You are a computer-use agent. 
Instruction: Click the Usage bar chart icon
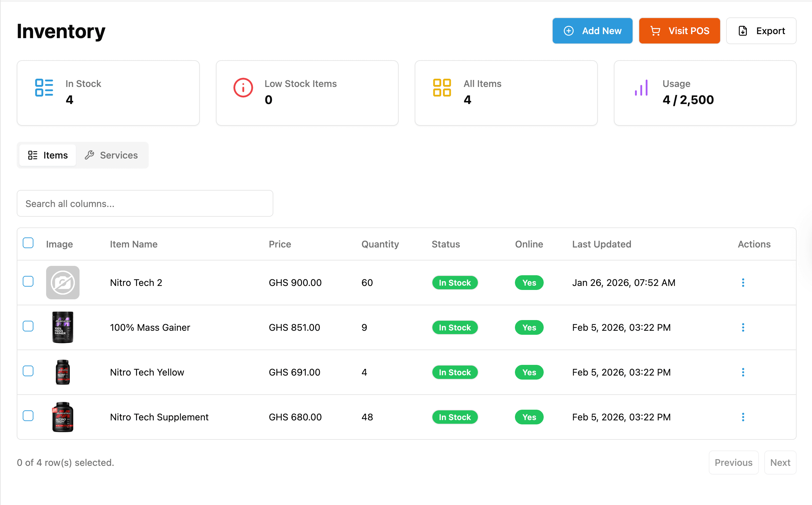[x=641, y=88]
